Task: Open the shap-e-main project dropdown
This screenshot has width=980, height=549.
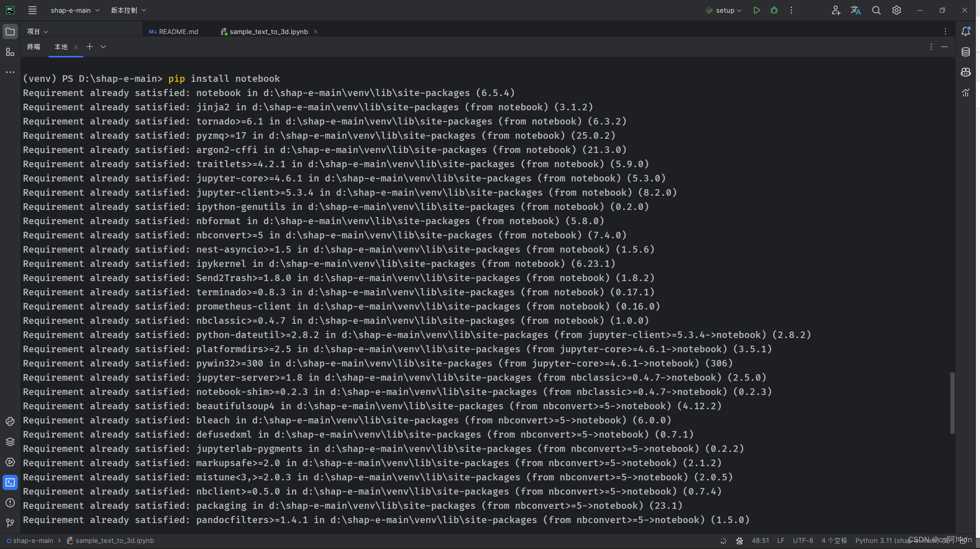Action: point(75,10)
